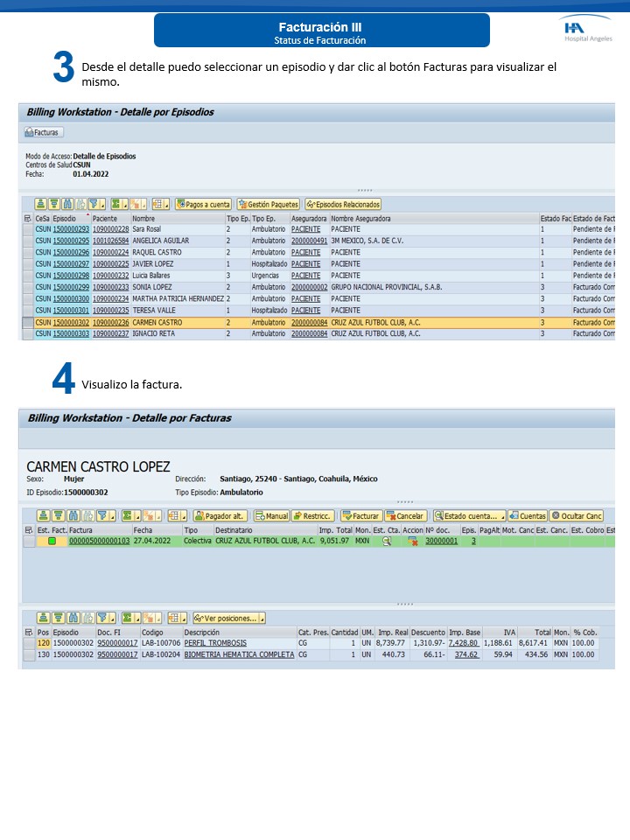Click the filter funnel icon in episodes toolbar
The height and width of the screenshot is (840, 630).
[x=94, y=204]
